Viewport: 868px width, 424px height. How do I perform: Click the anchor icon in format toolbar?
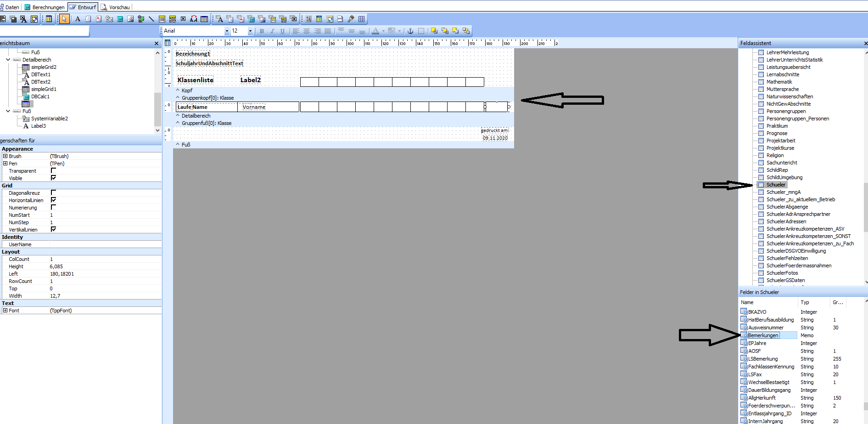pyautogui.click(x=410, y=31)
